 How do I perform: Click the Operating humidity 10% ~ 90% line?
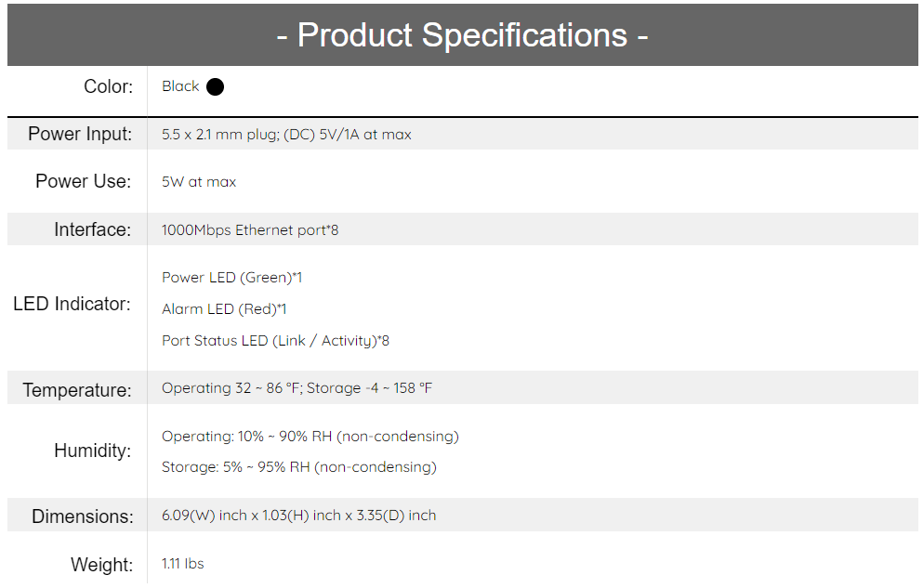coord(310,437)
